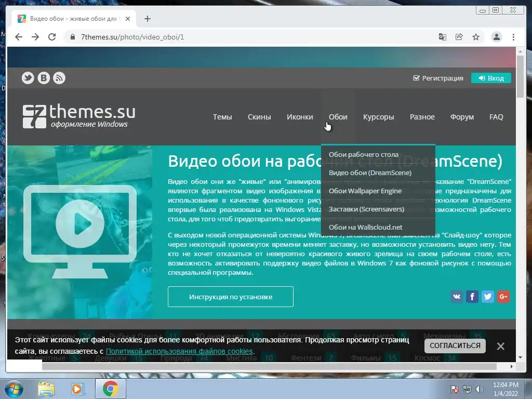View site info via the padlock icon

[72, 37]
